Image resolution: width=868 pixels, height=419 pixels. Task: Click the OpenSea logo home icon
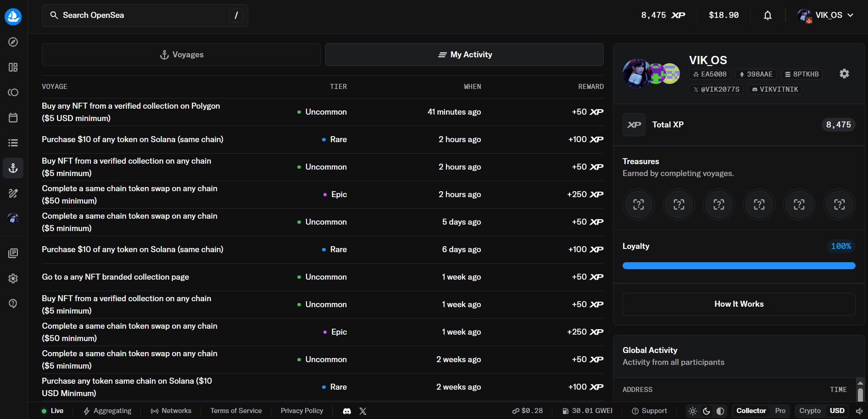click(x=13, y=17)
